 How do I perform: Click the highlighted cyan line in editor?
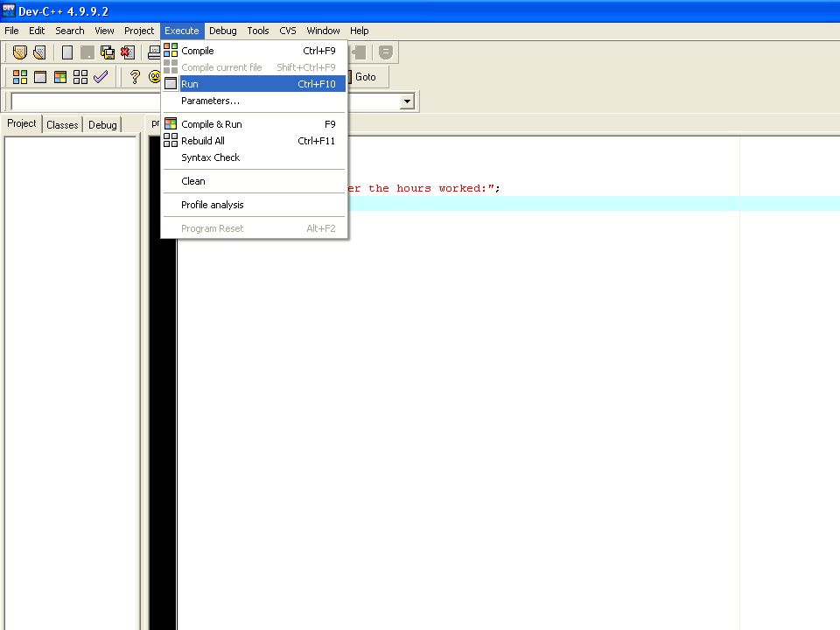[594, 204]
